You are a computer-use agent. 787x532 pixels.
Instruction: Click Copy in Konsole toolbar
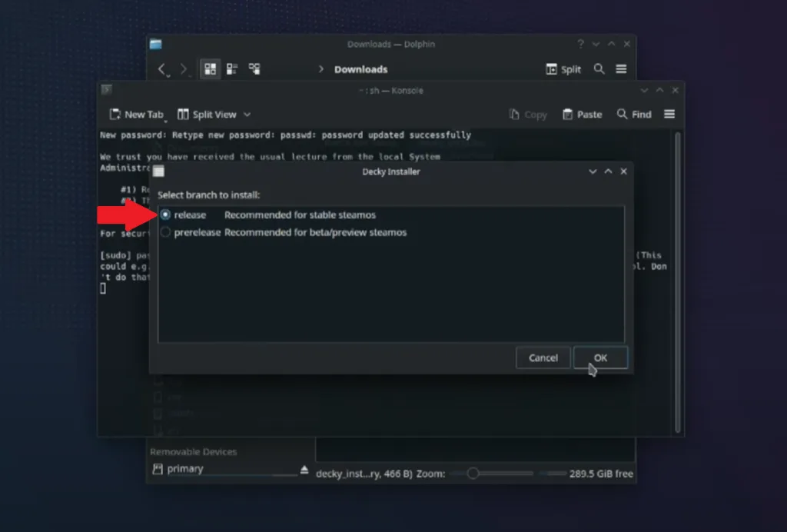pyautogui.click(x=528, y=115)
